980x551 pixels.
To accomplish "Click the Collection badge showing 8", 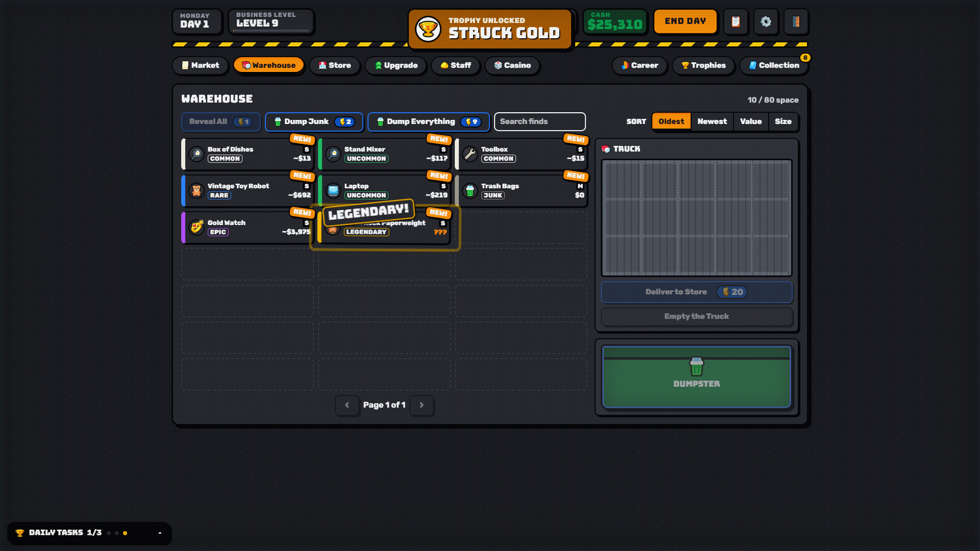I will pos(805,58).
